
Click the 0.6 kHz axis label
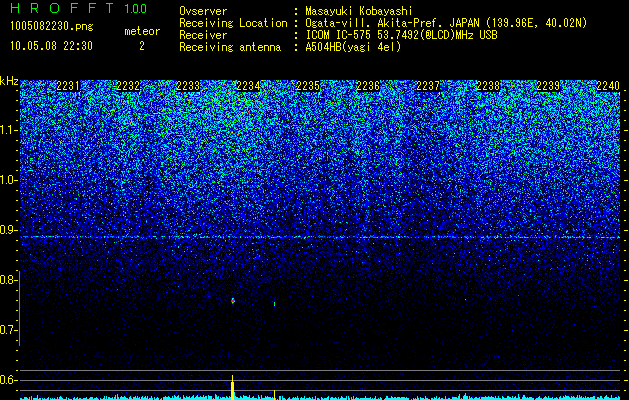[x=8, y=380]
